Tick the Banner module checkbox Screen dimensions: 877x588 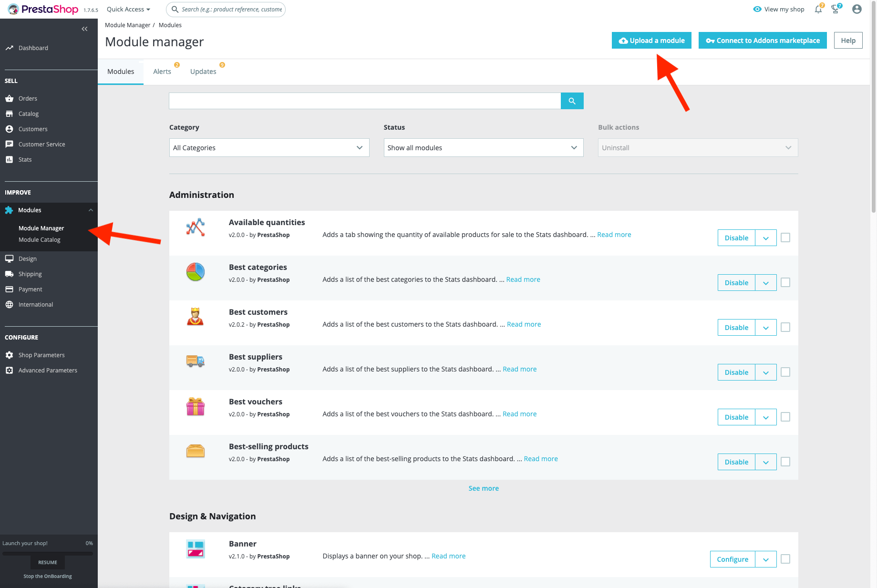pos(785,559)
